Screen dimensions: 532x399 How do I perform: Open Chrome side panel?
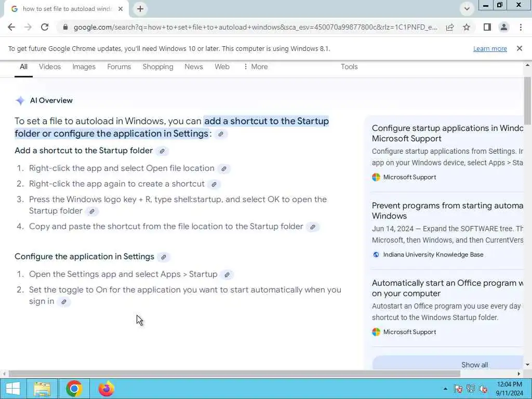point(487,27)
